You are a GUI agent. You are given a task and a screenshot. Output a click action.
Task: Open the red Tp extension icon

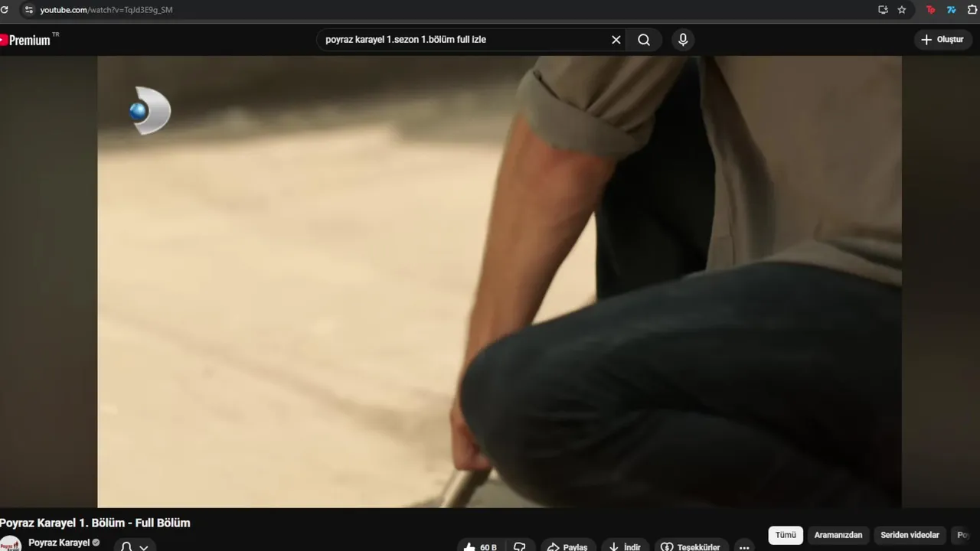[931, 10]
